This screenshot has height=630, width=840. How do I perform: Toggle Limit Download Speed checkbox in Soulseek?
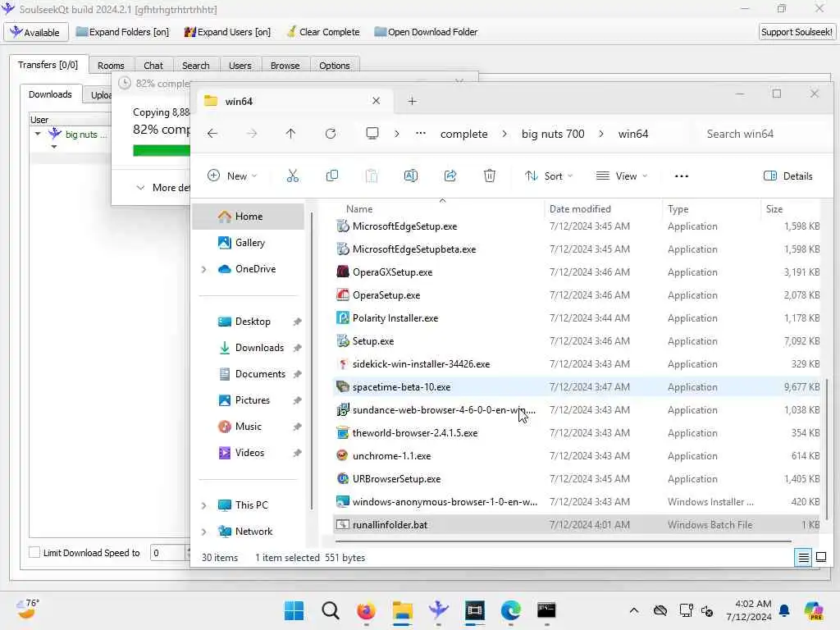[34, 552]
